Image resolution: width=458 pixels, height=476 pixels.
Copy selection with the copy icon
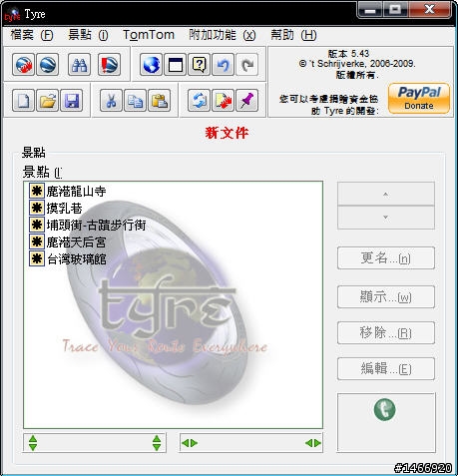click(135, 100)
